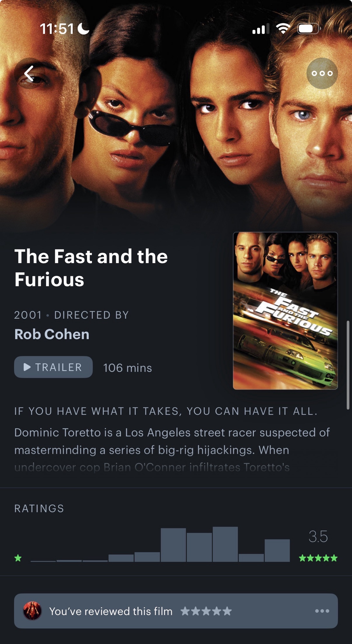This screenshot has height=644, width=352.
Task: Tap the tagline 'If you have what it takes'
Action: click(x=166, y=411)
